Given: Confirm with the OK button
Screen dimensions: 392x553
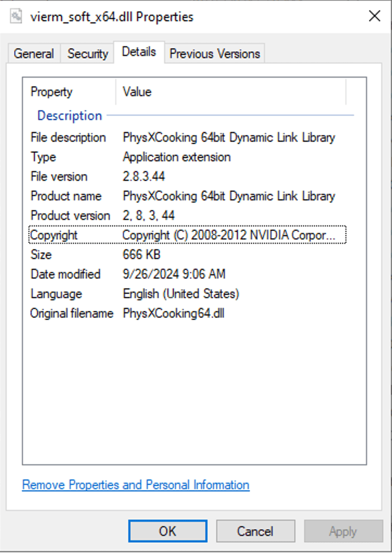Looking at the screenshot, I should coord(167,531).
